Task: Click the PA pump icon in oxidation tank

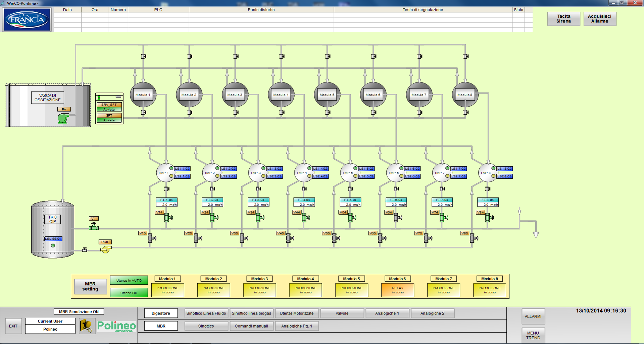Action: click(63, 118)
